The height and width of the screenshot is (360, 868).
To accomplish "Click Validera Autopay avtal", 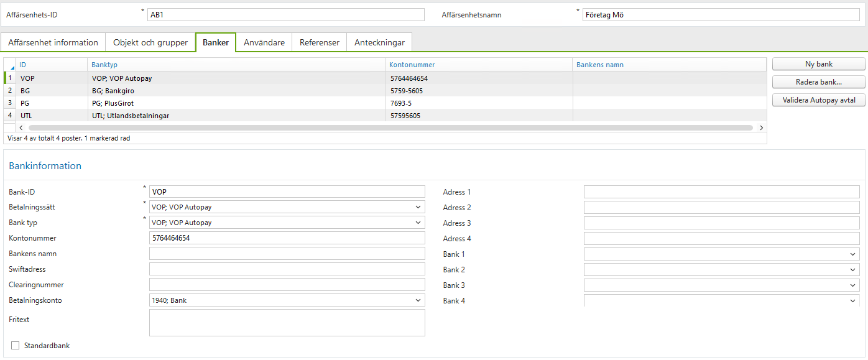I will pyautogui.click(x=818, y=99).
